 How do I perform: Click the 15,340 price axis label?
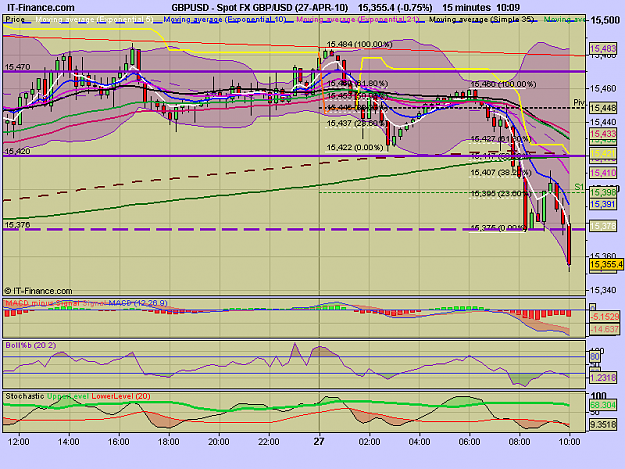point(603,290)
